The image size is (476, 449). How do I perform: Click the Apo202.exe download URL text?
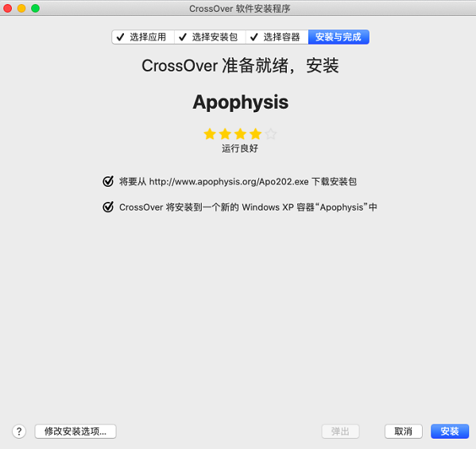pyautogui.click(x=229, y=181)
